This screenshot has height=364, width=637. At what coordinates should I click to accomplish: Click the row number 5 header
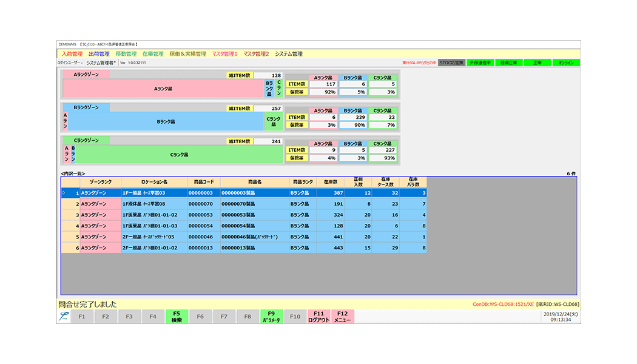pyautogui.click(x=71, y=237)
